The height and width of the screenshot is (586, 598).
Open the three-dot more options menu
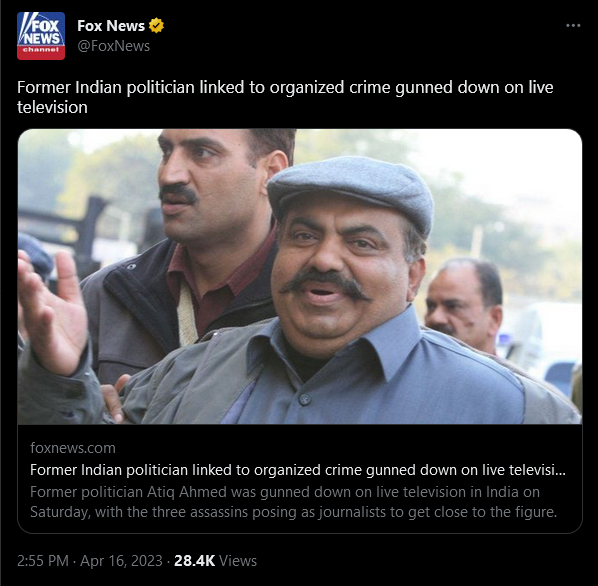(573, 26)
